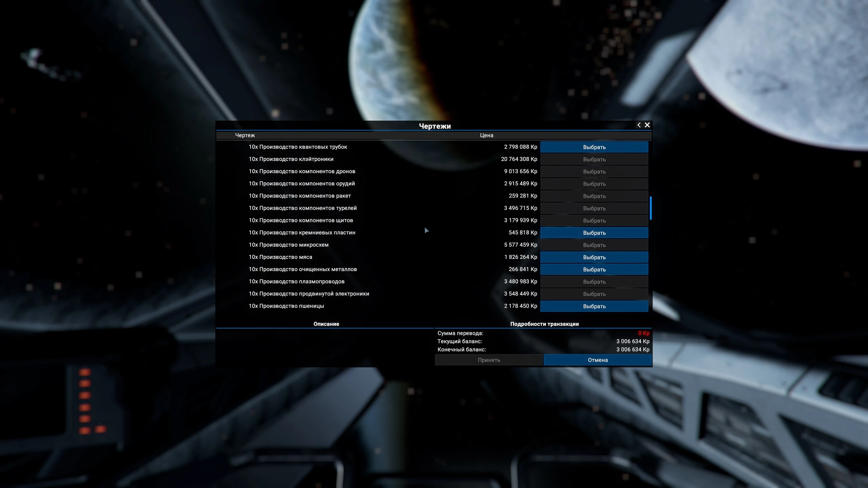The width and height of the screenshot is (868, 488).
Task: Sort by the Чертеж column header
Action: (x=245, y=135)
